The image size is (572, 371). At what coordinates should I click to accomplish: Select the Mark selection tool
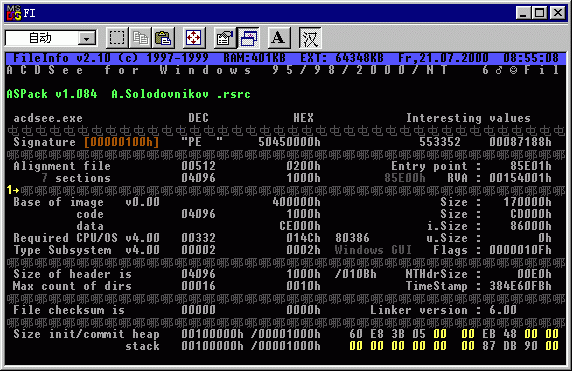[x=117, y=38]
